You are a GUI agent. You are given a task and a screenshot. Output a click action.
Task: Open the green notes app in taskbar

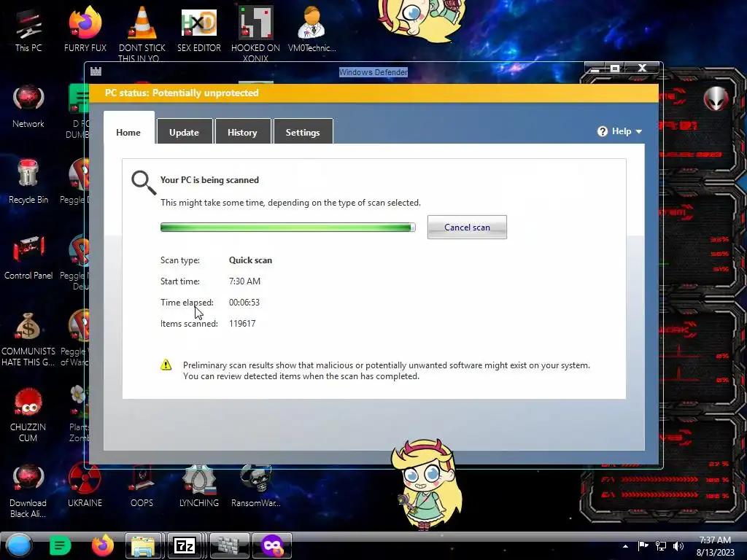pos(60,545)
